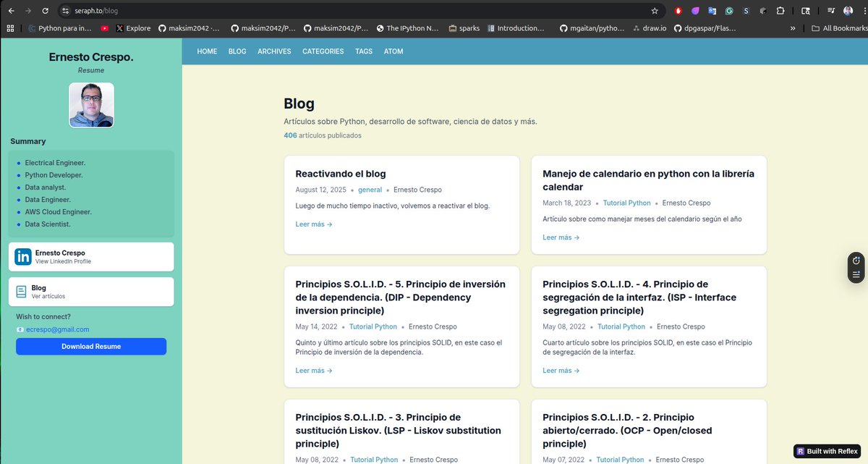Open the sparks bookmark folder
This screenshot has width=868, height=464.
pyautogui.click(x=463, y=28)
